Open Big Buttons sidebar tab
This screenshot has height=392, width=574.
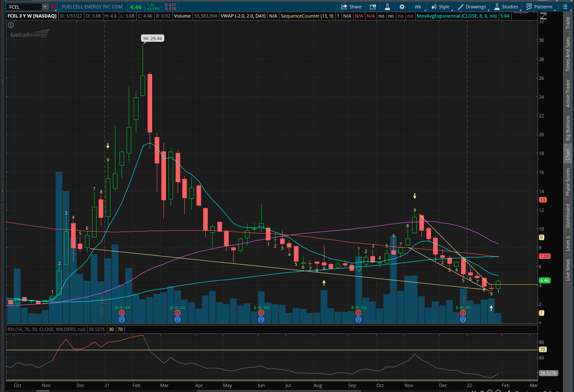[568, 128]
